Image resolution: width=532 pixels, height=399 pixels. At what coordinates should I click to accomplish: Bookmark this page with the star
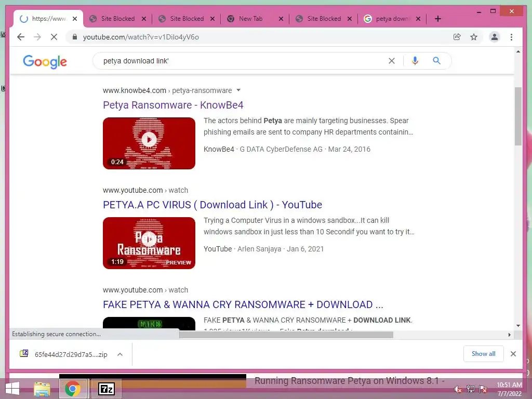[474, 37]
